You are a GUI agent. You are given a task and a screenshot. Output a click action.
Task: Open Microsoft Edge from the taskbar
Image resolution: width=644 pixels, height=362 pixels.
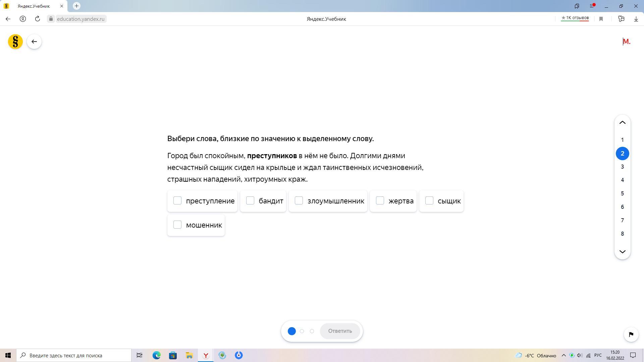point(157,355)
